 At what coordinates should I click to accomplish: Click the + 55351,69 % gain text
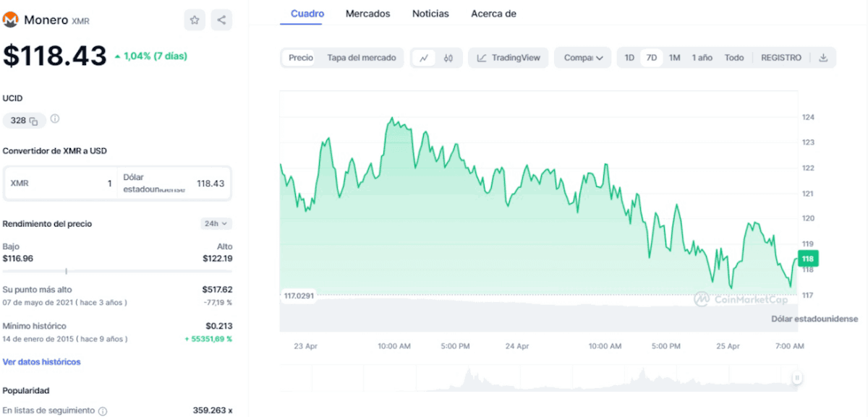pyautogui.click(x=208, y=338)
